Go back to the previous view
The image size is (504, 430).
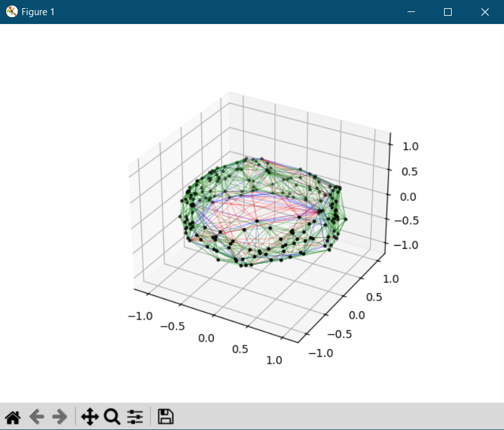point(37,417)
